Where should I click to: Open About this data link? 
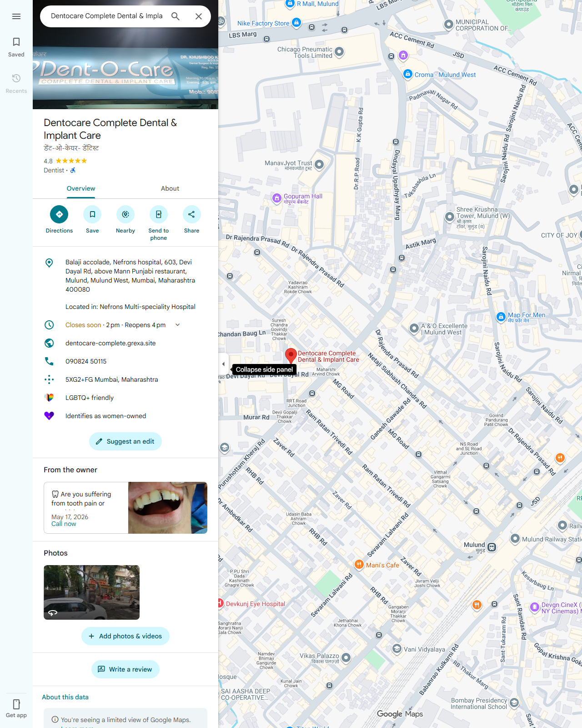[65, 697]
